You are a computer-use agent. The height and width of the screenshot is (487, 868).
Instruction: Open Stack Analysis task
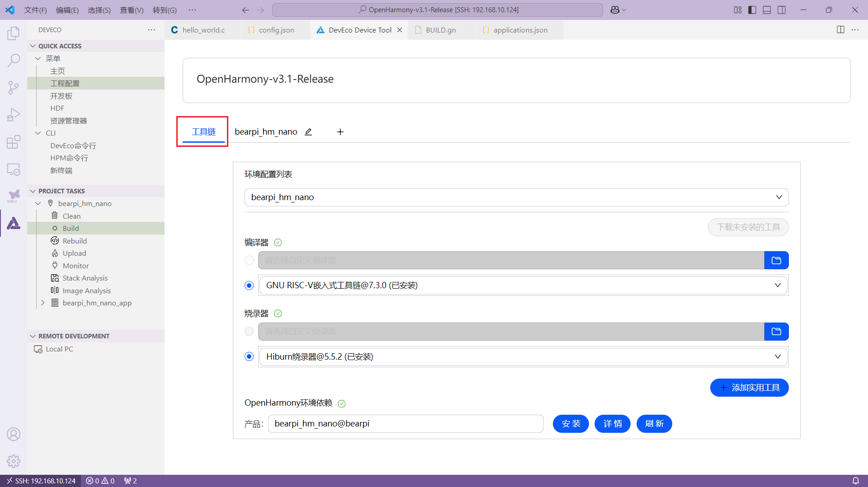pos(96,278)
